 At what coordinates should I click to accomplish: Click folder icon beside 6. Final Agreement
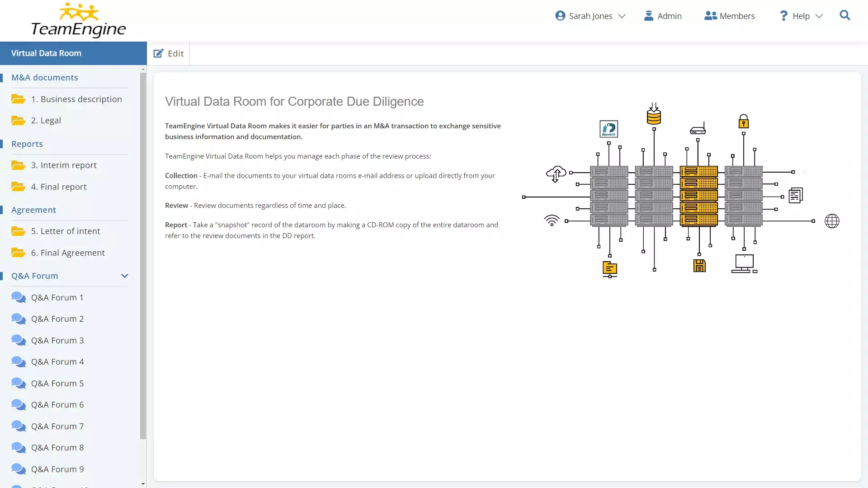(x=18, y=253)
